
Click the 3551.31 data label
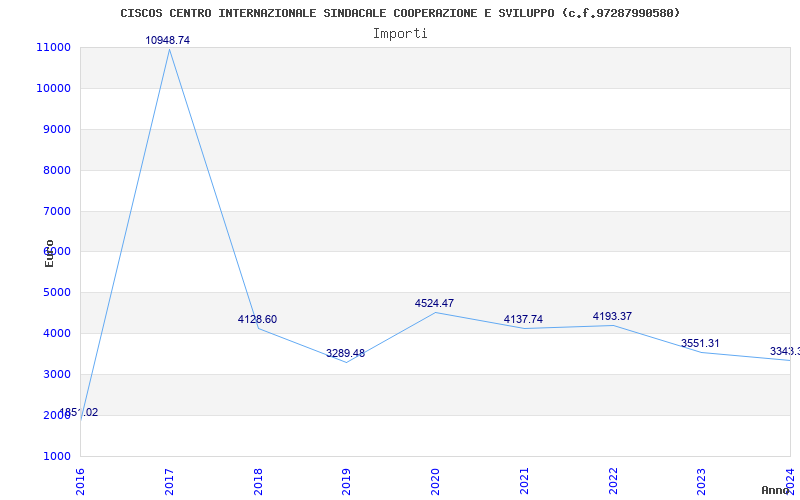[700, 343]
